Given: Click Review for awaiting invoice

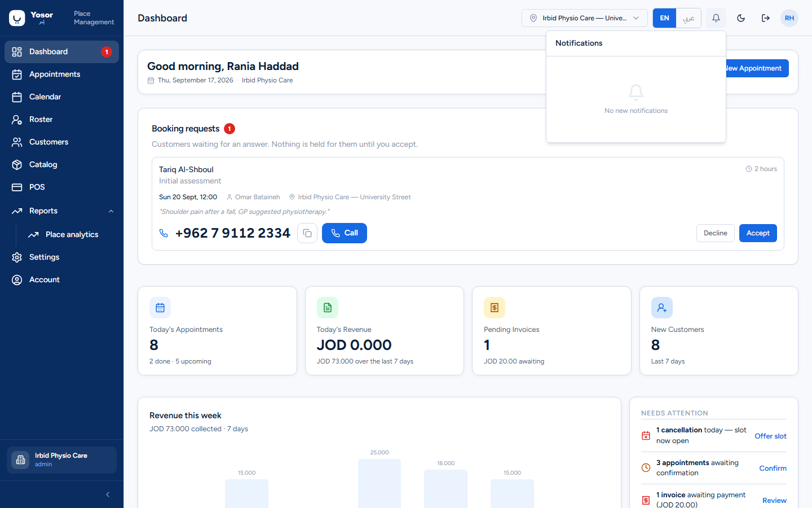Looking at the screenshot, I should point(774,501).
